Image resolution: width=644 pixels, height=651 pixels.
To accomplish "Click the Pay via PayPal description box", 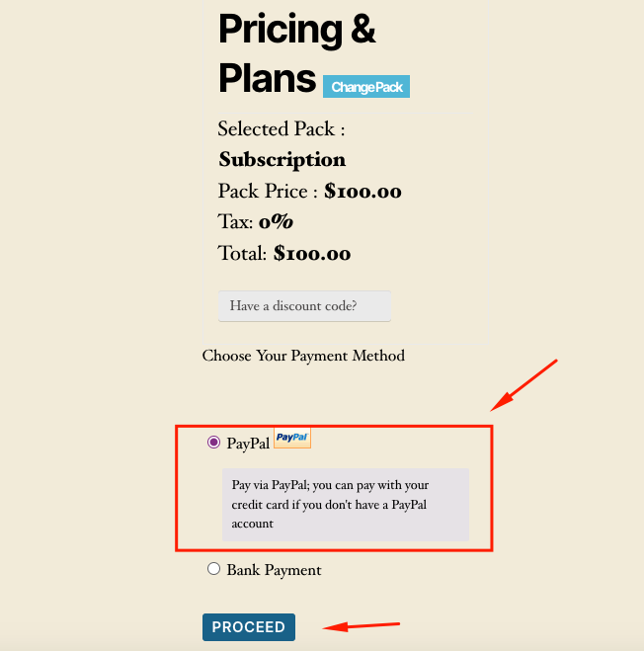I will (x=345, y=504).
